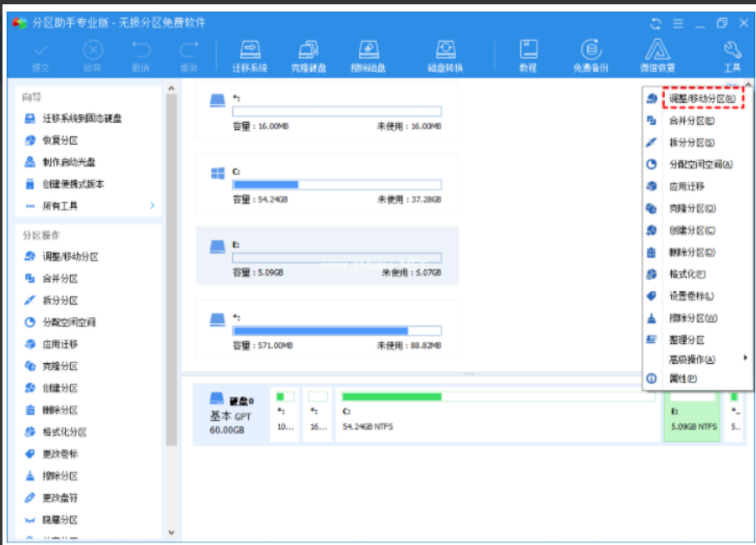The width and height of the screenshot is (756, 545).
Task: Choose 格式化 in the context menu
Action: click(x=687, y=274)
